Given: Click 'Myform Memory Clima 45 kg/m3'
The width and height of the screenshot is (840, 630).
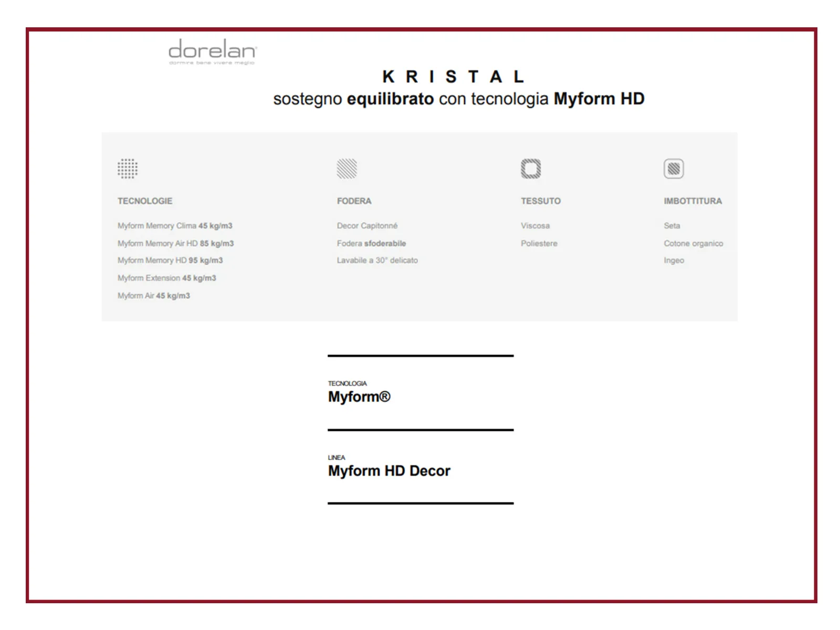Looking at the screenshot, I should pyautogui.click(x=175, y=226).
